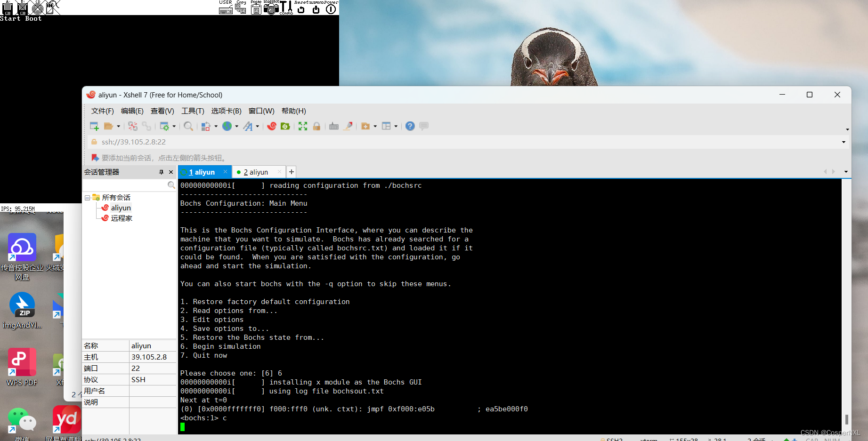Image resolution: width=868 pixels, height=441 pixels.
Task: Click the red Xmanager swirl toolbar icon
Action: tap(272, 126)
